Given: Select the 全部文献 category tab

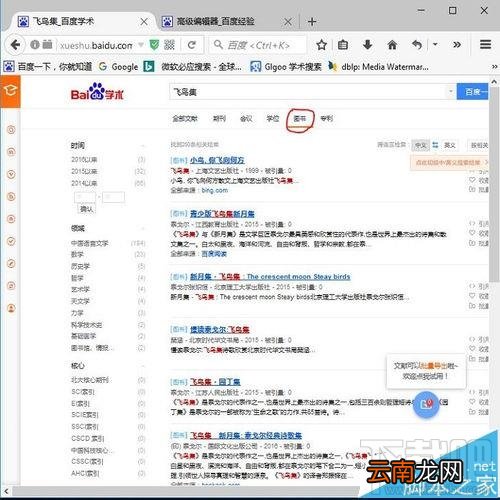Looking at the screenshot, I should pyautogui.click(x=185, y=118).
